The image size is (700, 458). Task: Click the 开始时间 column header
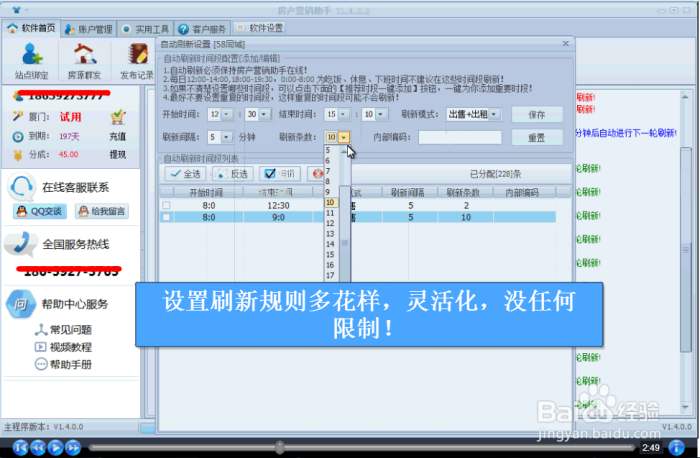click(206, 192)
